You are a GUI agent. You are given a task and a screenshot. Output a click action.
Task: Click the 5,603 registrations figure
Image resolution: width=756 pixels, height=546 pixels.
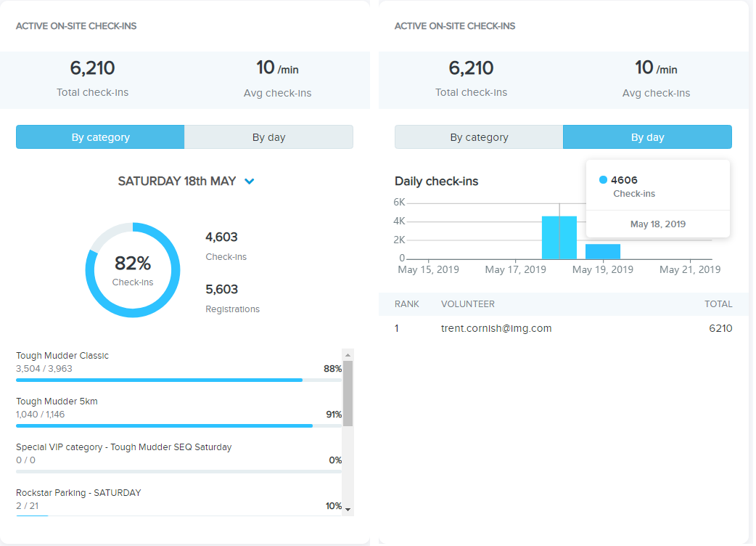(x=222, y=289)
